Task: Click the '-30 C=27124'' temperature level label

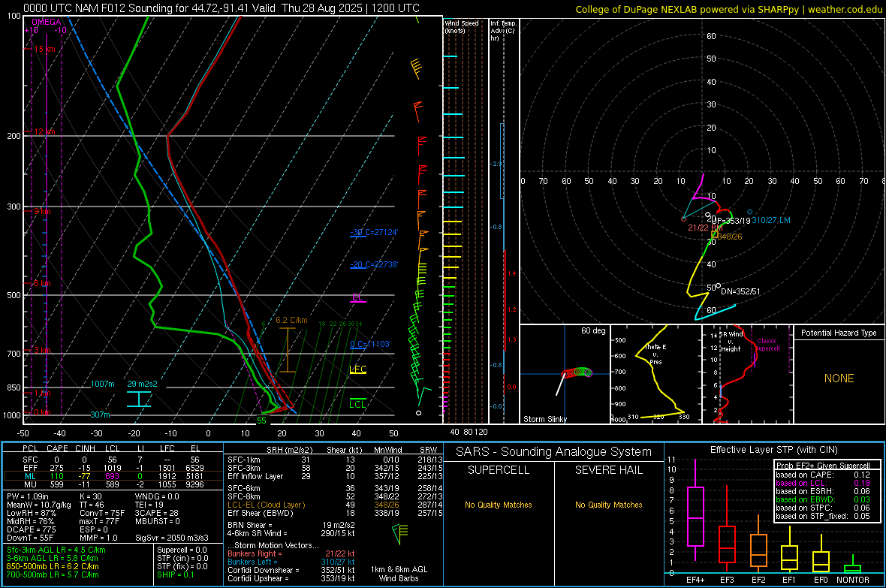Action: click(x=374, y=232)
